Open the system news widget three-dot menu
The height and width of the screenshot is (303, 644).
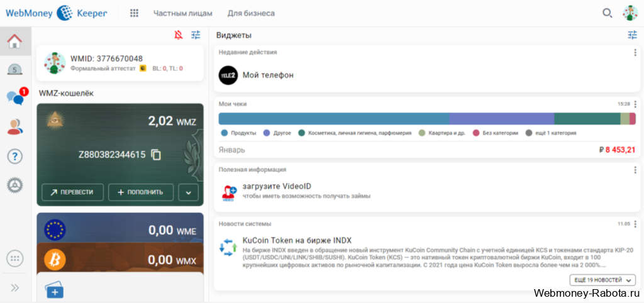pos(635,224)
